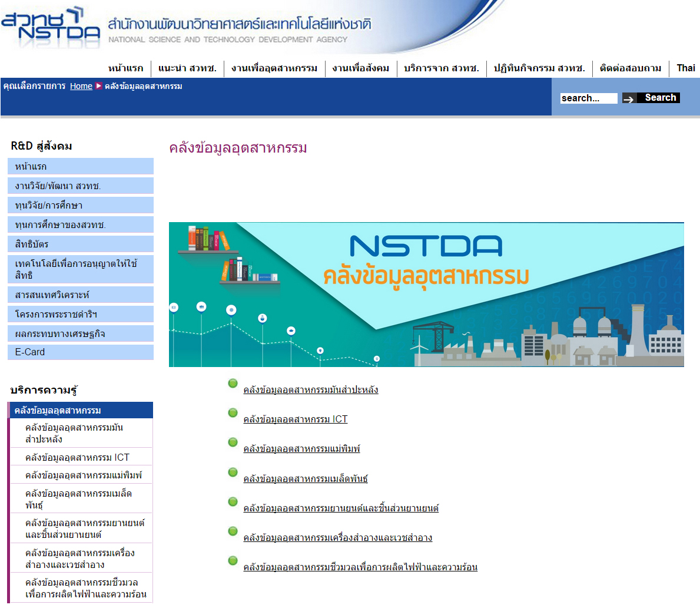Open sidebar submenu คลังข้อมูลอุตสาหกรรมเมล็ดพันธุ์
The image size is (700, 608).
point(82,498)
